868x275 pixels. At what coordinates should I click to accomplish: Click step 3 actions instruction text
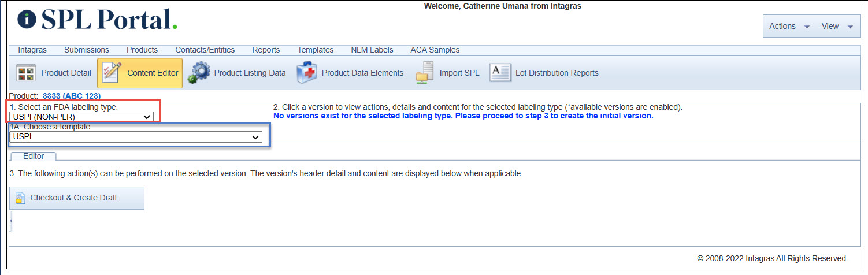266,173
